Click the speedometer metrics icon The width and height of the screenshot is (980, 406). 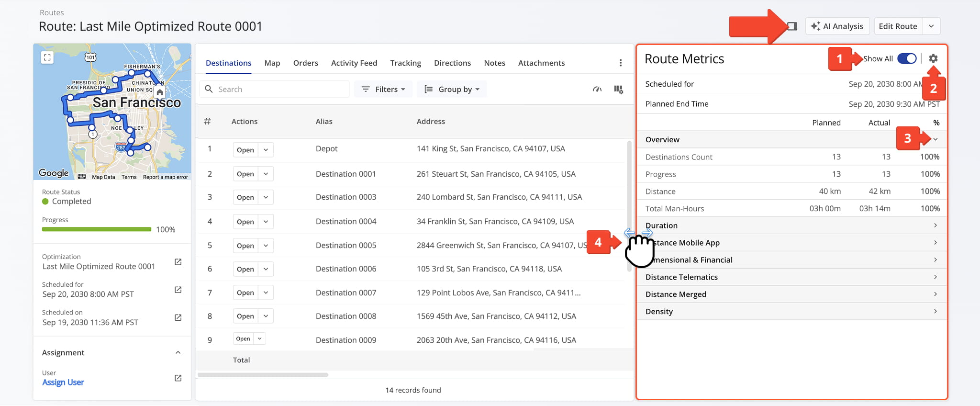597,89
